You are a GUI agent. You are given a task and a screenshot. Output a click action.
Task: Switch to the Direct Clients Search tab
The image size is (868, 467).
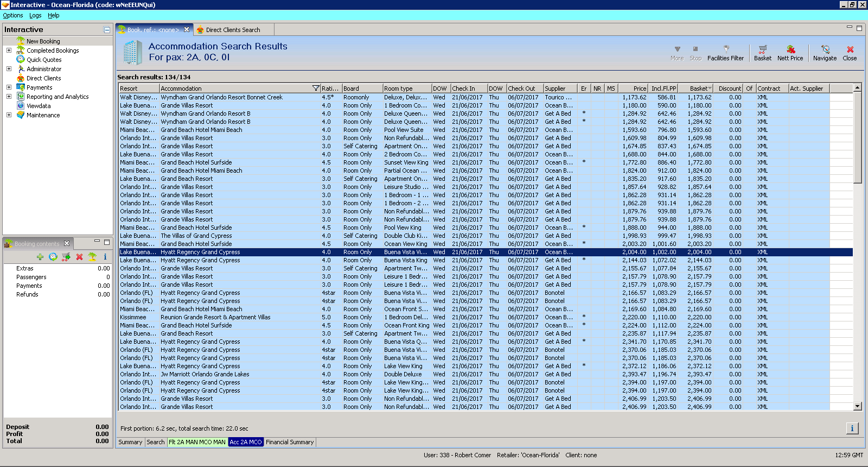[x=233, y=30]
